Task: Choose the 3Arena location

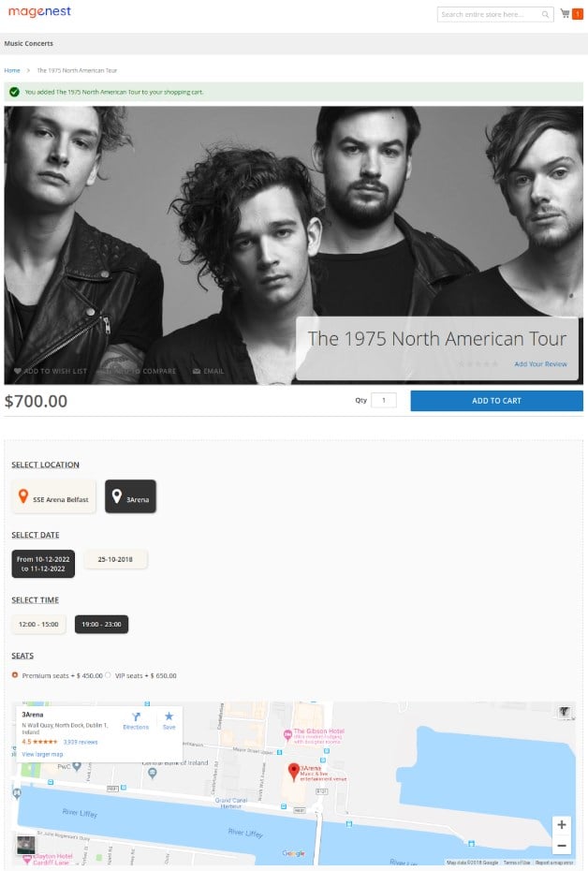Action: [130, 496]
